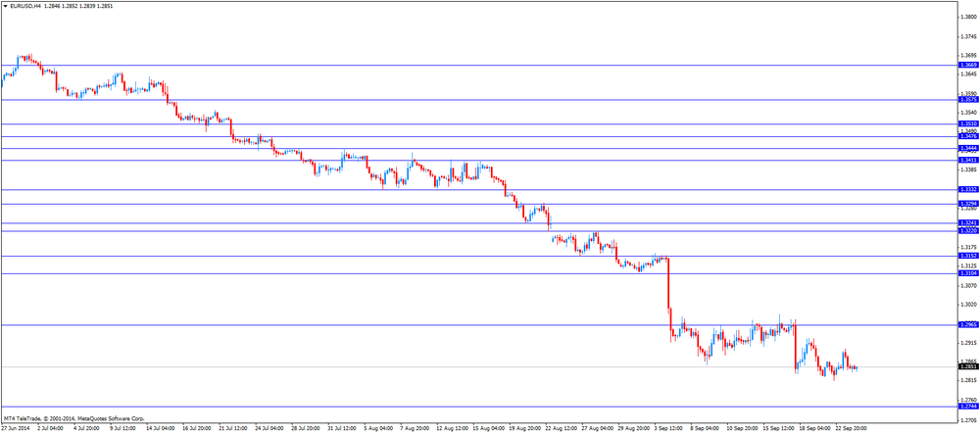Click the 1.3540 price axis value
Image resolution: width=980 pixels, height=433 pixels.
pos(969,113)
